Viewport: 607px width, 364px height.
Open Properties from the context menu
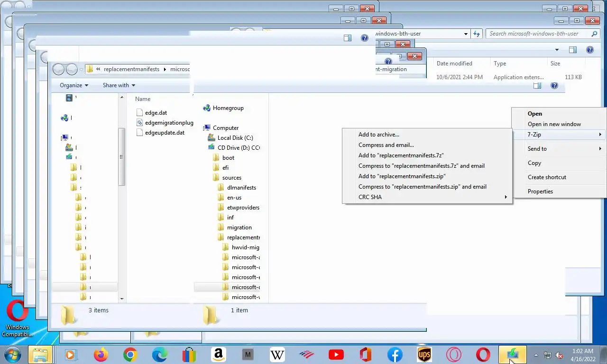[559, 191]
